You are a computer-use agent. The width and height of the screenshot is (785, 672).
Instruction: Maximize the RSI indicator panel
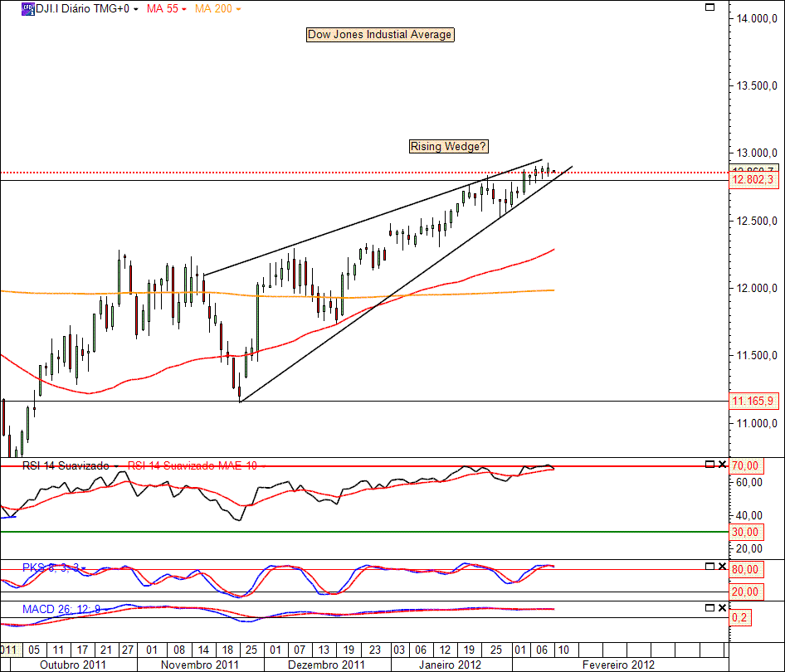709,465
